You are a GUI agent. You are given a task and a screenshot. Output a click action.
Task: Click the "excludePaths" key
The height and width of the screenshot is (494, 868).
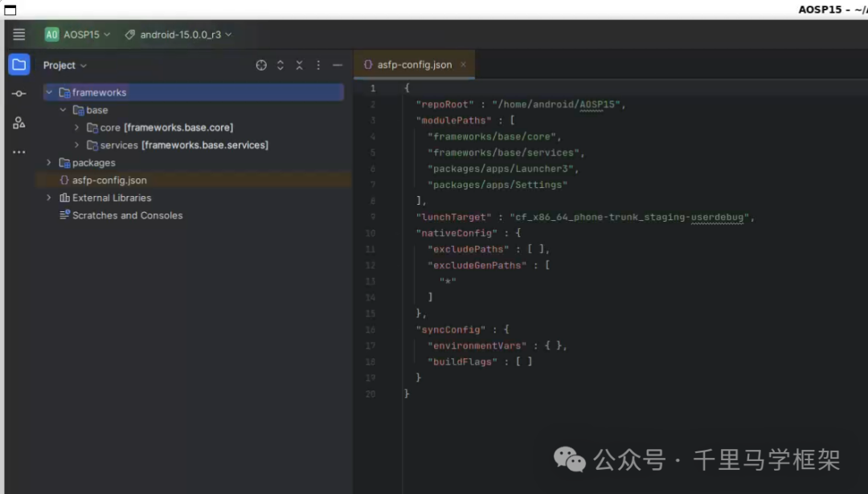pos(469,250)
